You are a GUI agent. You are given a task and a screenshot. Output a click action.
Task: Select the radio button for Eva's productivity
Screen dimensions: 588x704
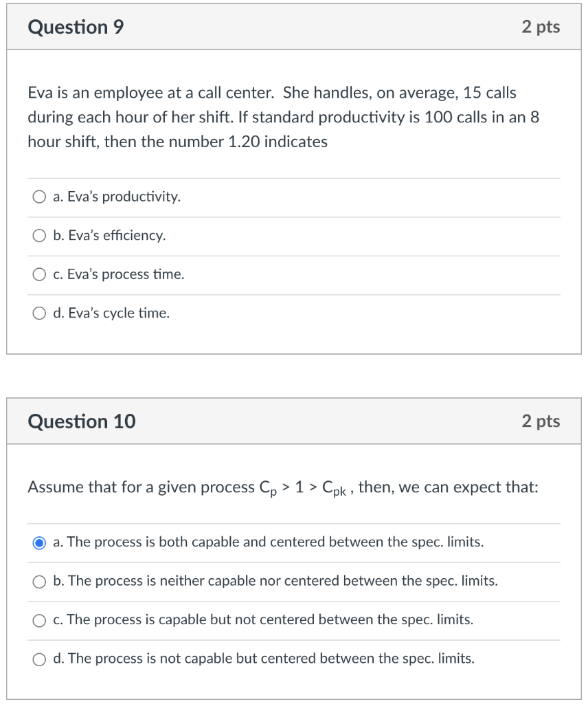pos(40,197)
